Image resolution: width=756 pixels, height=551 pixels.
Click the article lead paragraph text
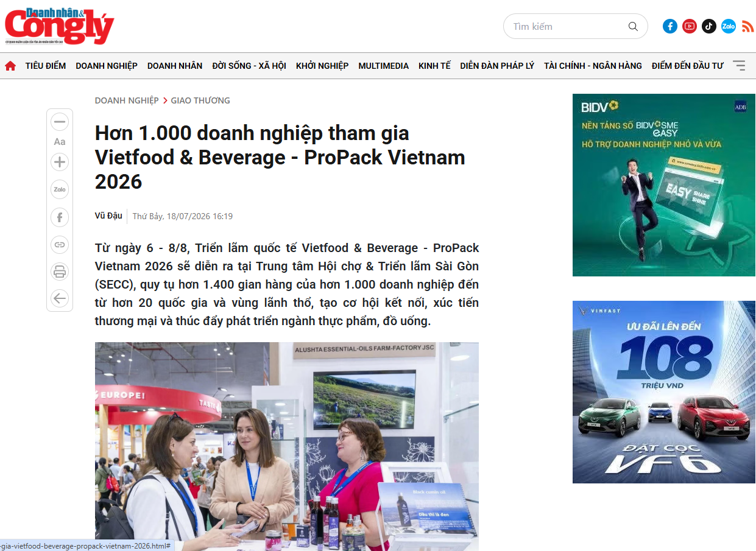tap(287, 284)
